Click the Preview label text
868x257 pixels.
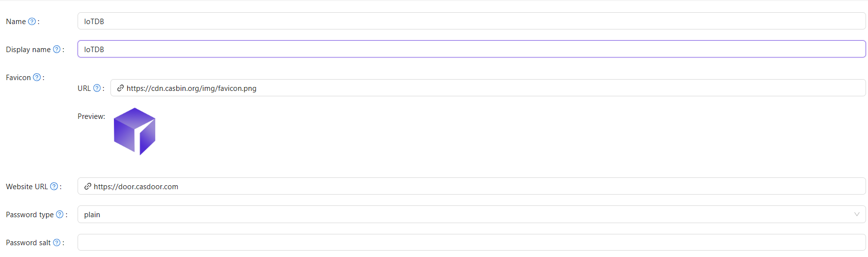91,116
